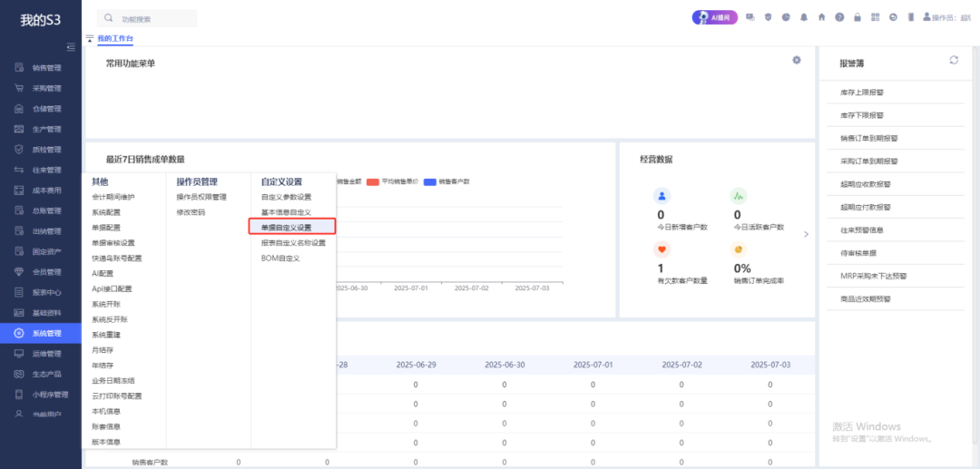Open the 成本费用 sidebar icon
The height and width of the screenshot is (469, 980).
coord(19,191)
